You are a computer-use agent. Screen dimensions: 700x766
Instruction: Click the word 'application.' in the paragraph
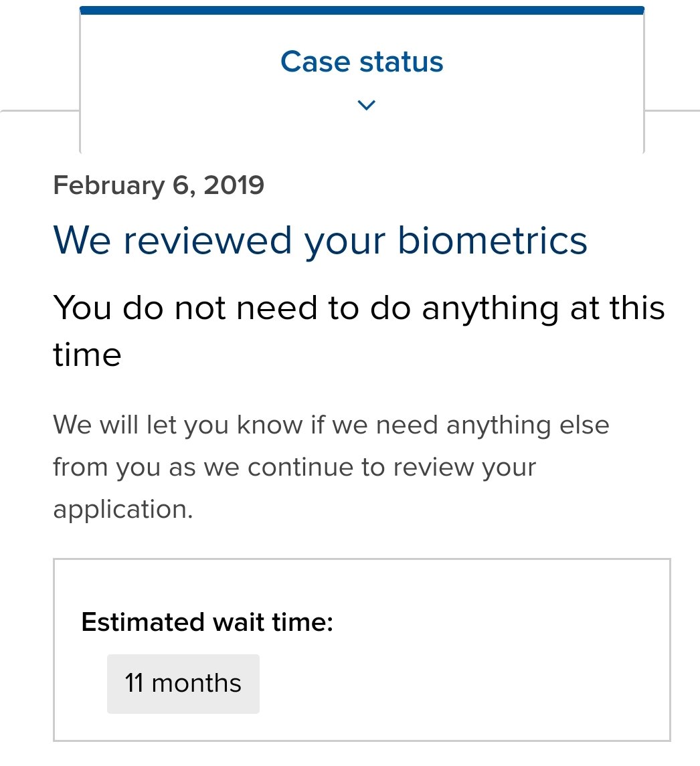pyautogui.click(x=123, y=510)
